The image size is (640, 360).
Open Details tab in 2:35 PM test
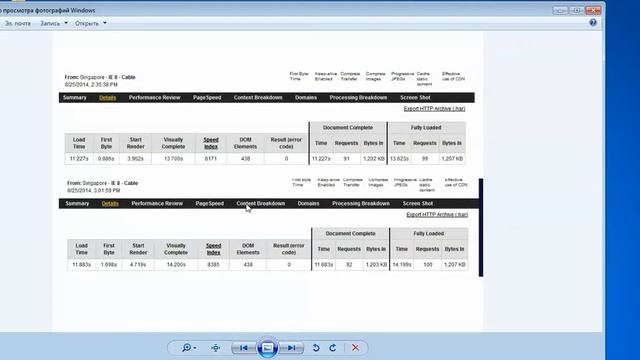click(108, 98)
